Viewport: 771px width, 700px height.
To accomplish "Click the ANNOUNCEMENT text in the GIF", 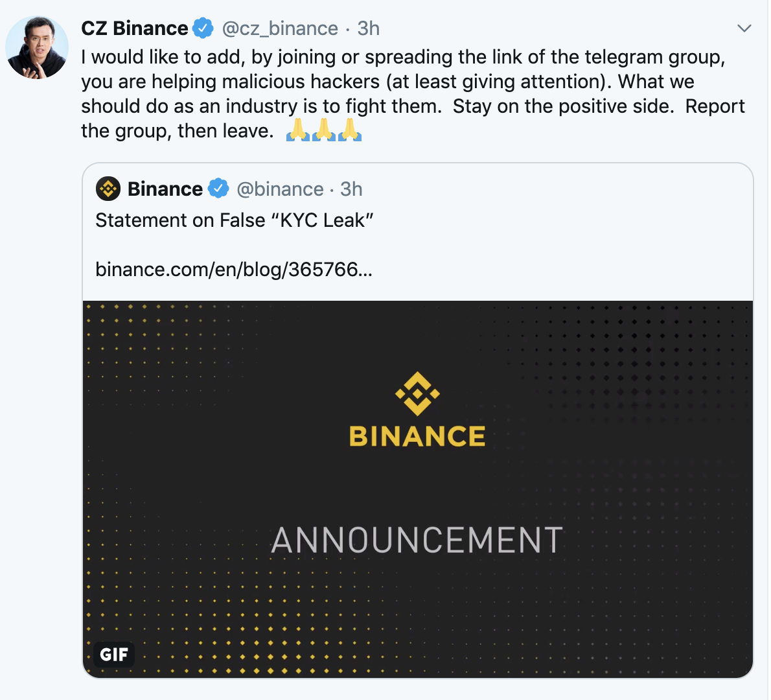I will tap(417, 540).
